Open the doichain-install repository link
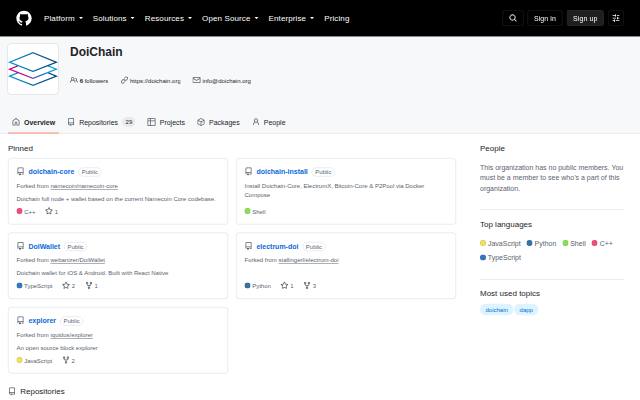Screen dimensions: 640x400 pyautogui.click(x=282, y=171)
